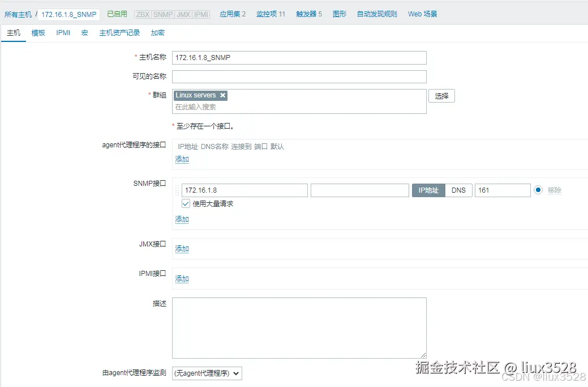Click the Linux servers group tag text
588x387 pixels.
tap(196, 95)
